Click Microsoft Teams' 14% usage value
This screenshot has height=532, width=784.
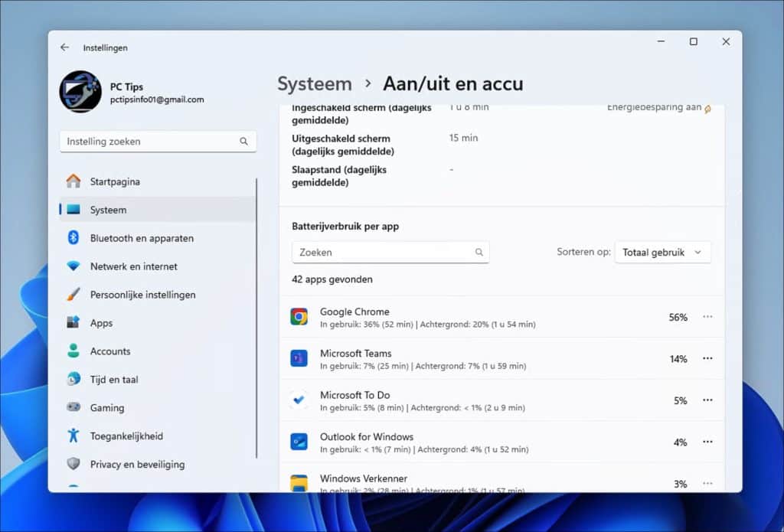[678, 359]
